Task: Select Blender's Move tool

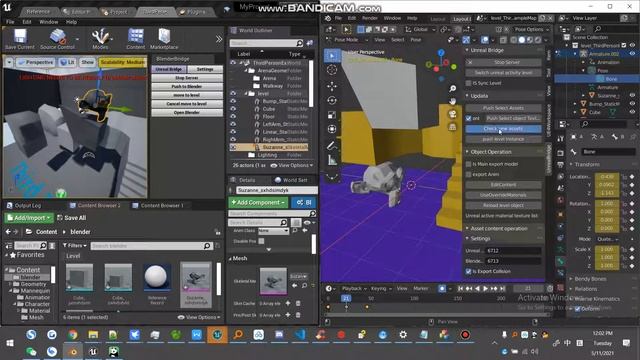Action: pos(332,86)
